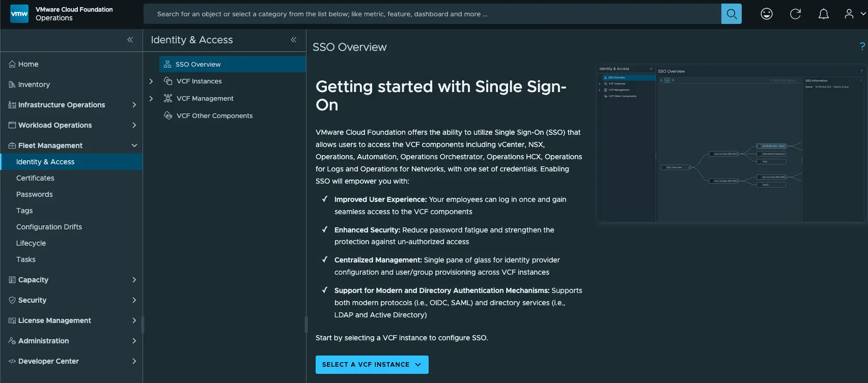868x383 pixels.
Task: Collapse the Identity & Access panel
Action: tap(294, 40)
